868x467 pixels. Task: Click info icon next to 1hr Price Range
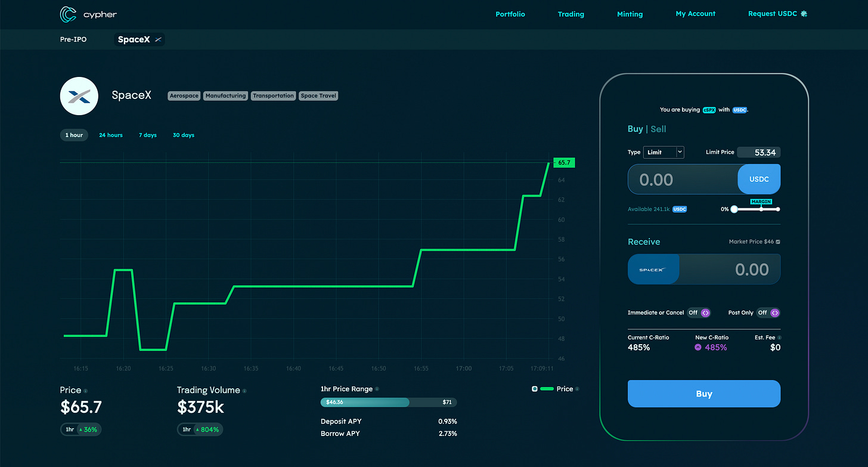[377, 389]
